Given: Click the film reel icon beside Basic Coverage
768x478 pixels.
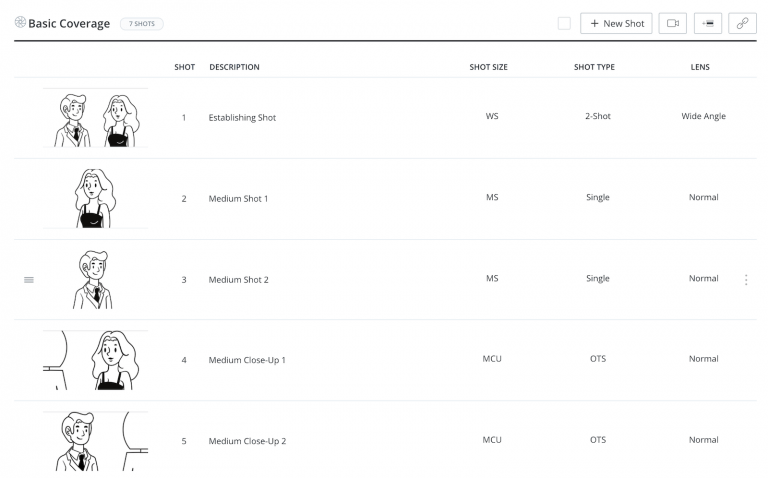Looking at the screenshot, I should [x=20, y=23].
